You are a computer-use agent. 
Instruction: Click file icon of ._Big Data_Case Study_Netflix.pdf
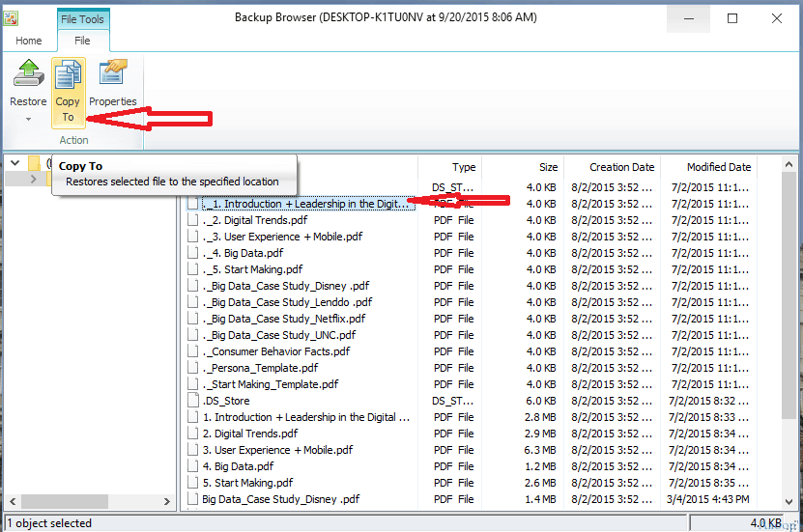[x=192, y=319]
